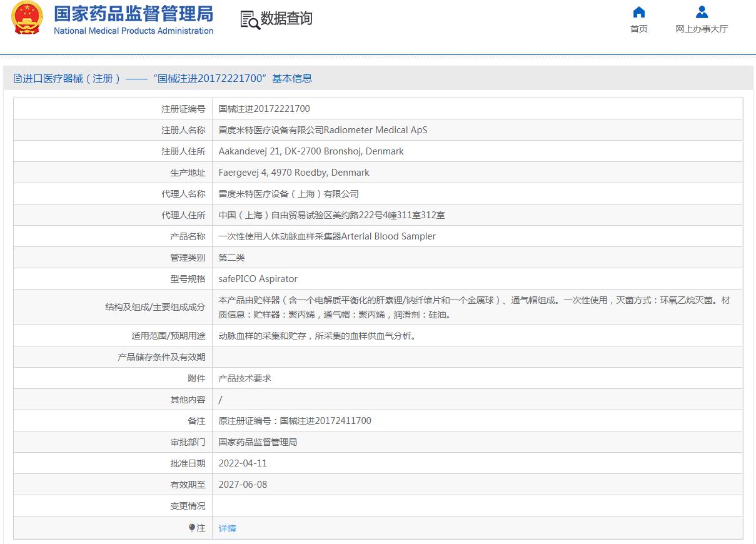Open 网上办事大厅 person icon
This screenshot has height=544, width=756.
[x=702, y=12]
